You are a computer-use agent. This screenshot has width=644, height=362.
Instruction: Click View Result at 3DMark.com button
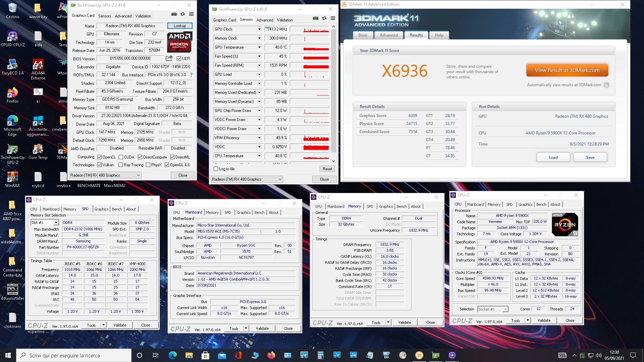567,70
